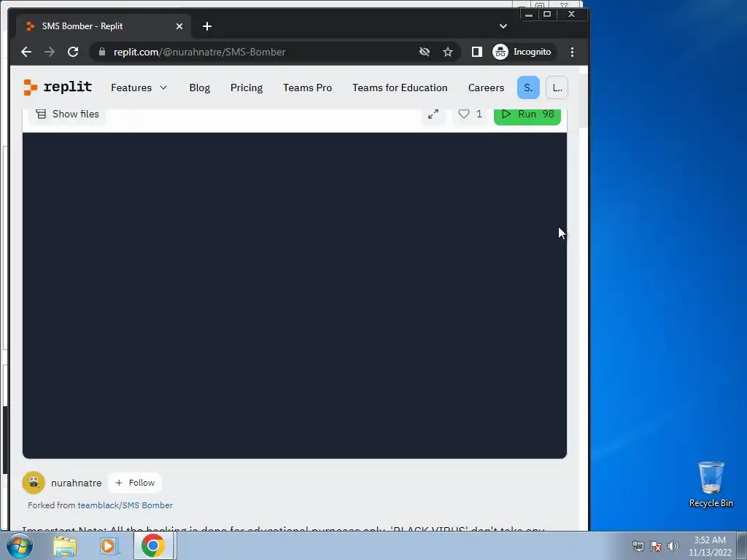Click the Chrome taskbar icon
The width and height of the screenshot is (747, 560).
click(x=153, y=546)
